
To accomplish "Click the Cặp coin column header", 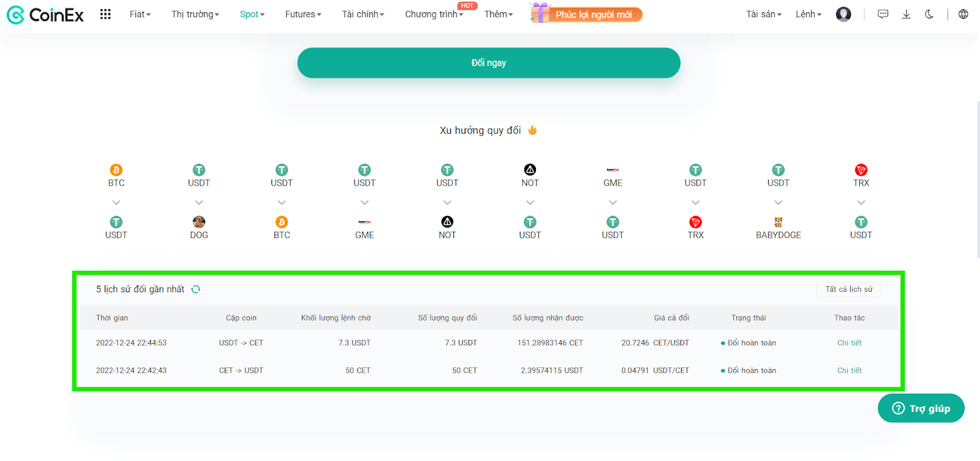I will pos(241,318).
